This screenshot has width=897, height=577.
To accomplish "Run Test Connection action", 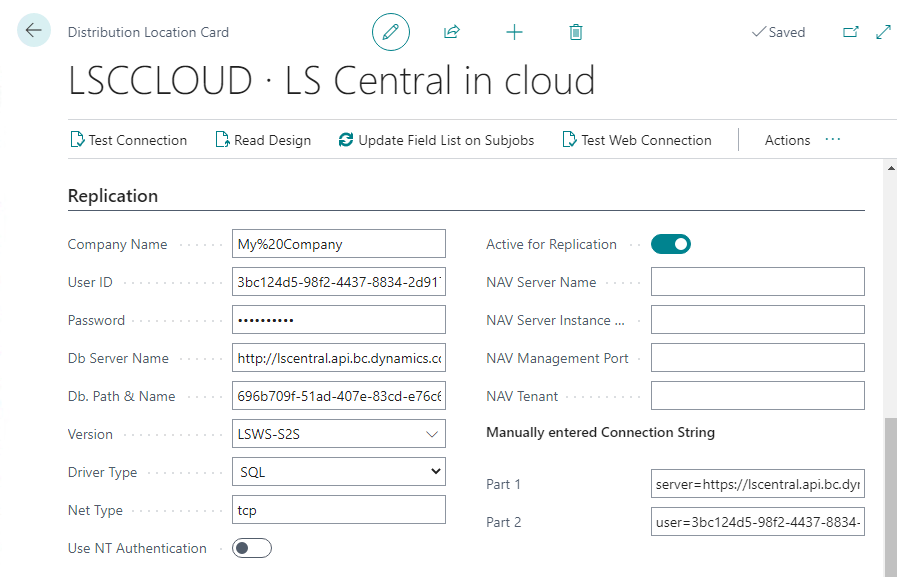I will (128, 140).
